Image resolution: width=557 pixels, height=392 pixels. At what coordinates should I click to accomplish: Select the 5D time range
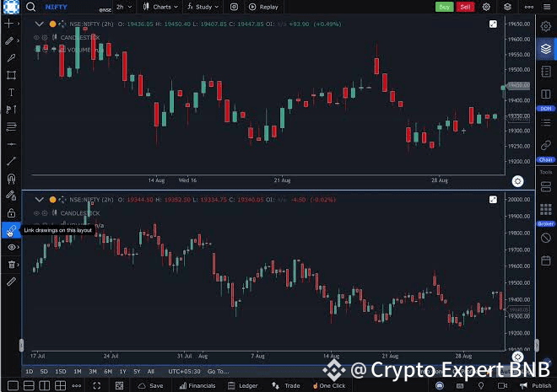(x=44, y=372)
